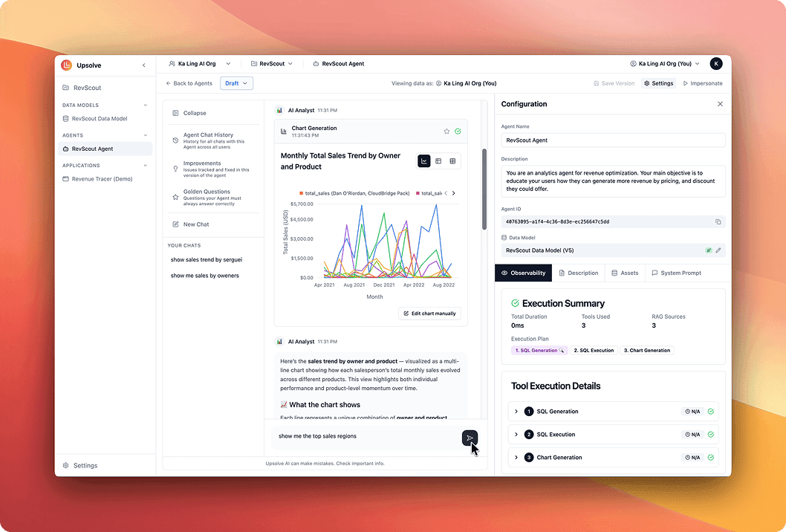Viewport: 786px width, 532px height.
Task: Click the AI Analyst avatar icon above chart
Action: point(280,110)
